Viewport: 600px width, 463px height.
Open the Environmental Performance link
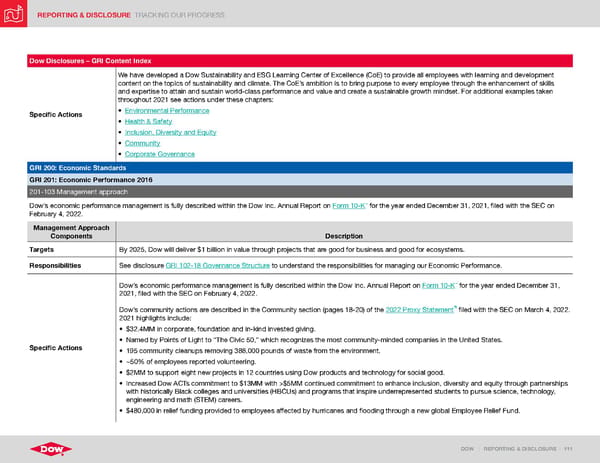pos(167,111)
